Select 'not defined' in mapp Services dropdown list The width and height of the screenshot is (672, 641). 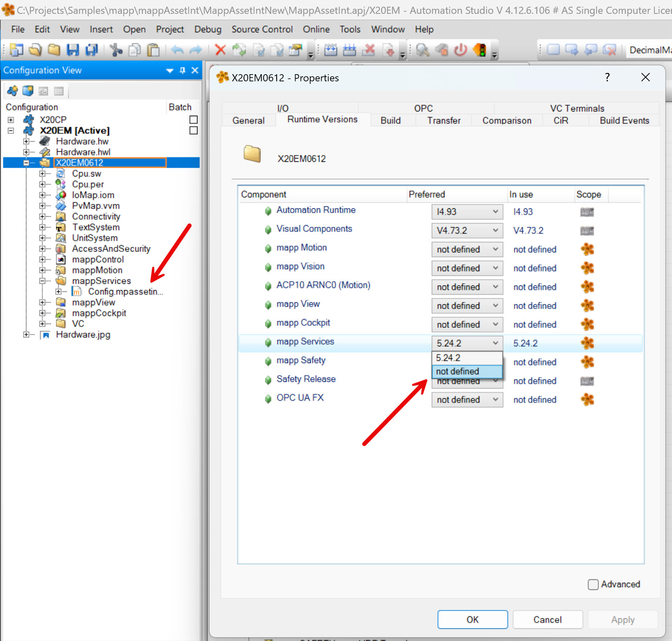pos(467,371)
